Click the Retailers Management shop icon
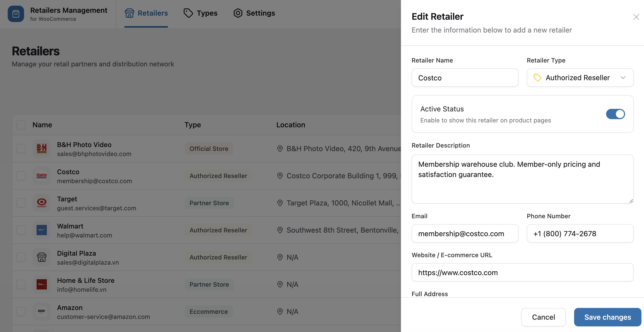The width and height of the screenshot is (644, 332). (16, 14)
